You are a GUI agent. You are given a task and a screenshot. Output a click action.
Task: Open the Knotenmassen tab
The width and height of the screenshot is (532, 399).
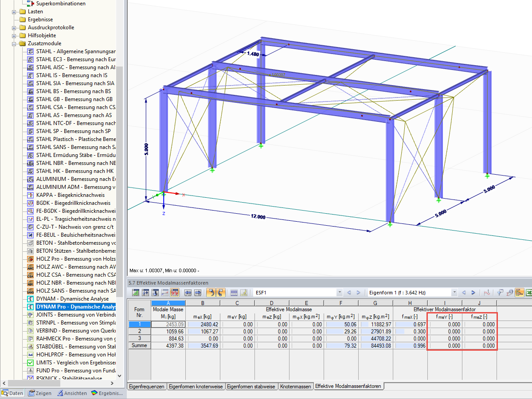point(296,386)
